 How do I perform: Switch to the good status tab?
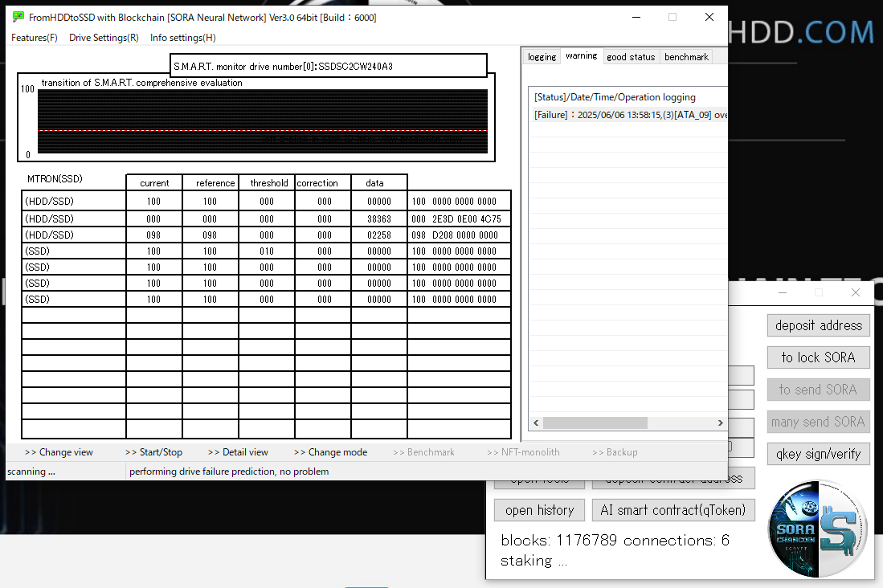pos(631,57)
